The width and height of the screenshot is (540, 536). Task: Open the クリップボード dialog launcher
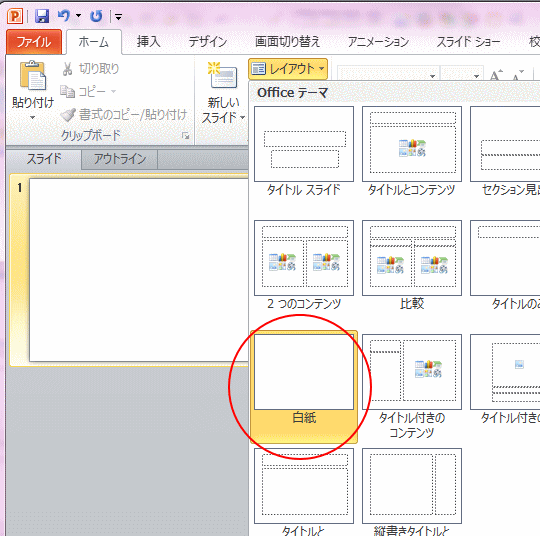click(x=186, y=136)
